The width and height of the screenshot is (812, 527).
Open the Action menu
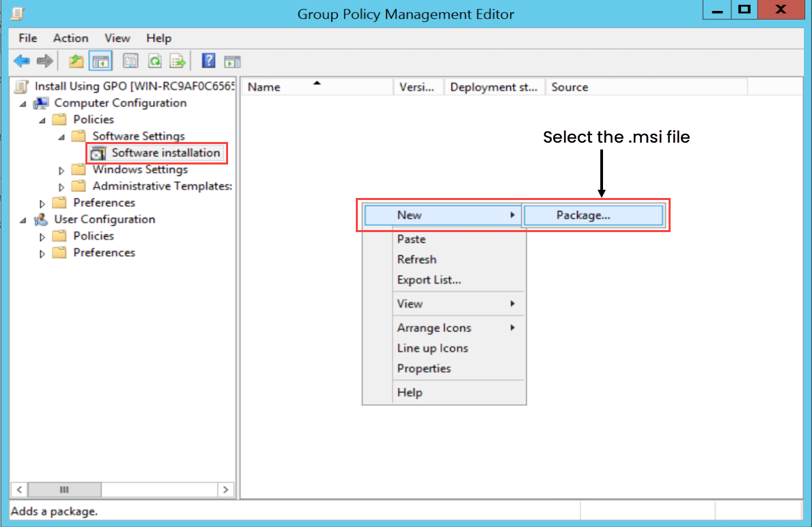tap(70, 38)
